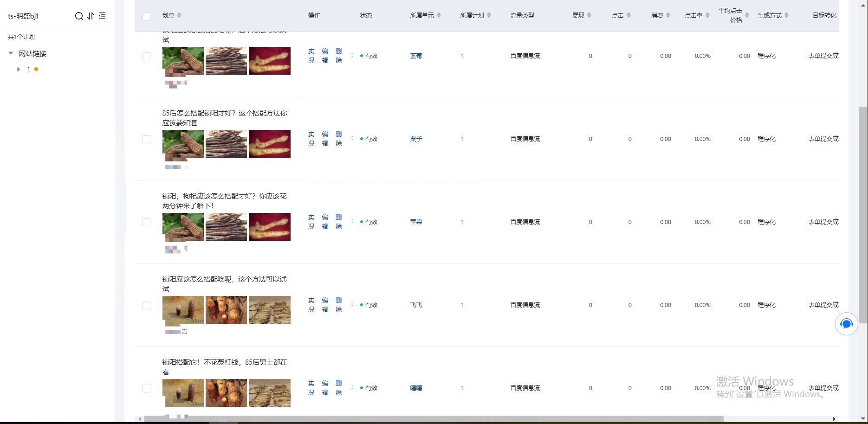Viewport: 868px width, 424px height.
Task: Open the sort tool beside the sidebar search
Action: click(x=91, y=16)
